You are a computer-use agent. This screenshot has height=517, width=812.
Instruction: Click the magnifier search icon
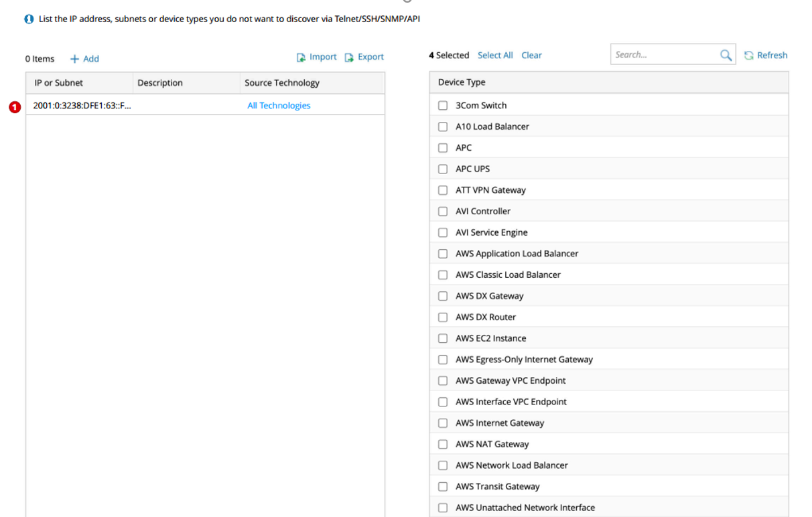[726, 56]
